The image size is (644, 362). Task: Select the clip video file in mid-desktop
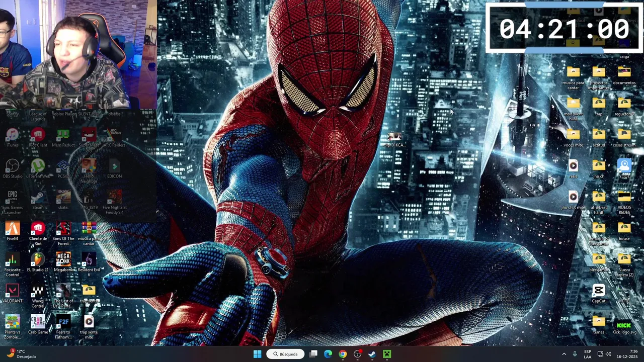coord(394,140)
